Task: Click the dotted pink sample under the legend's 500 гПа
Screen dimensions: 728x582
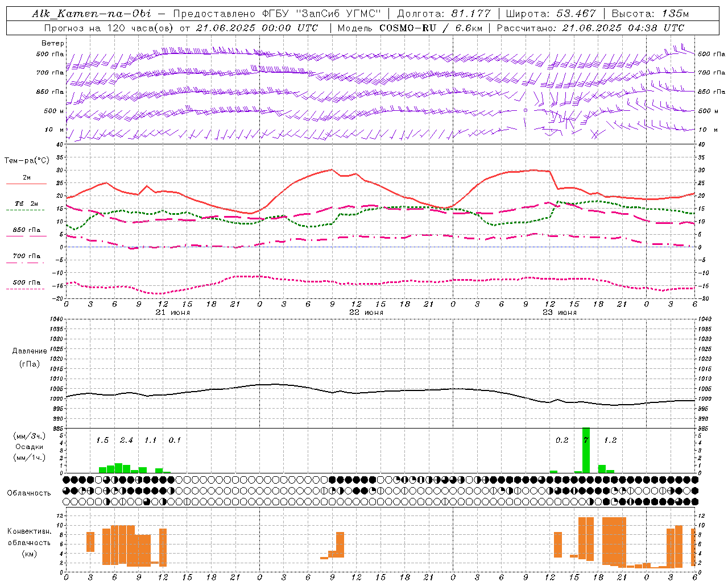Action: pyautogui.click(x=25, y=289)
